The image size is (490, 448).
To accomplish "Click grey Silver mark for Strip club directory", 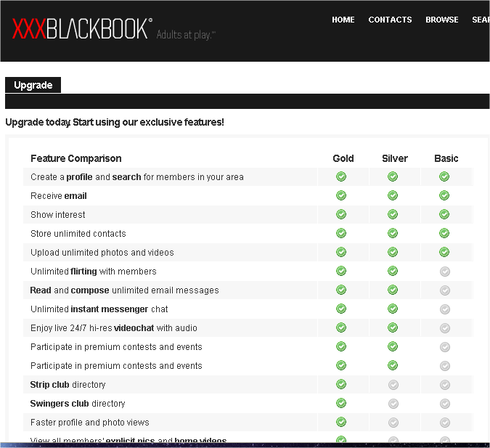I will (x=393, y=385).
